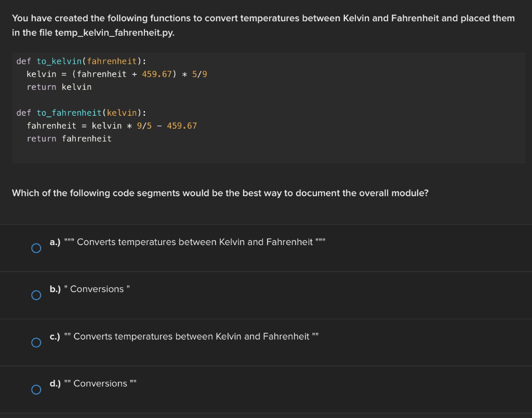Click the to_fahrenheit function name in code
The height and width of the screenshot is (418, 532).
[x=69, y=113]
